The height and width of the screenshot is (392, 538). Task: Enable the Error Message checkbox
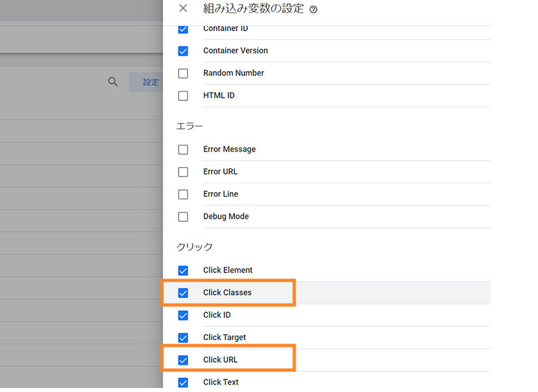tap(183, 149)
